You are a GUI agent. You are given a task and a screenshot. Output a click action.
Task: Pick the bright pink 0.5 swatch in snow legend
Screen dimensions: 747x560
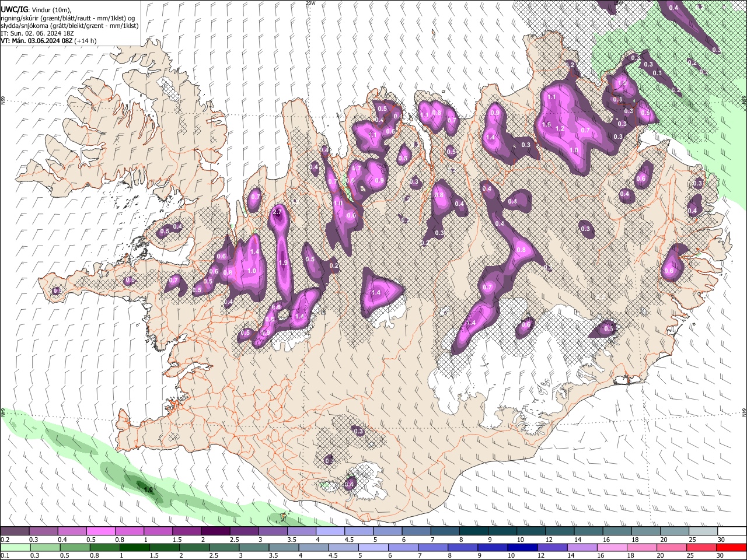(x=100, y=531)
